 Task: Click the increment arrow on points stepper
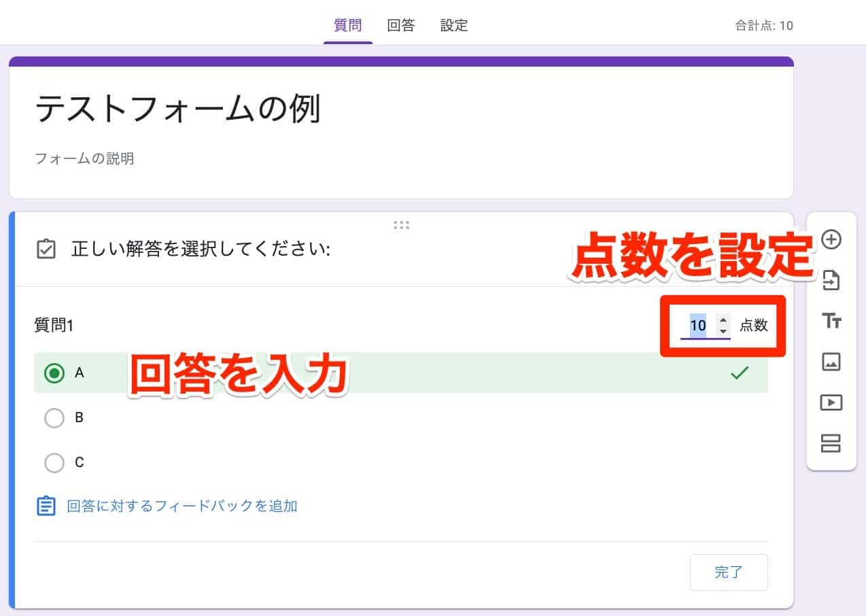(x=723, y=320)
